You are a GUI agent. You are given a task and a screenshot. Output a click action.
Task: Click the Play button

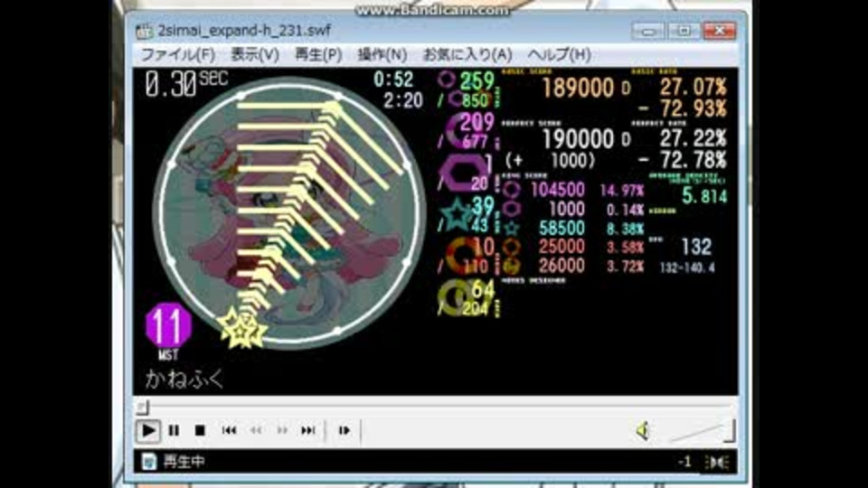pos(147,430)
